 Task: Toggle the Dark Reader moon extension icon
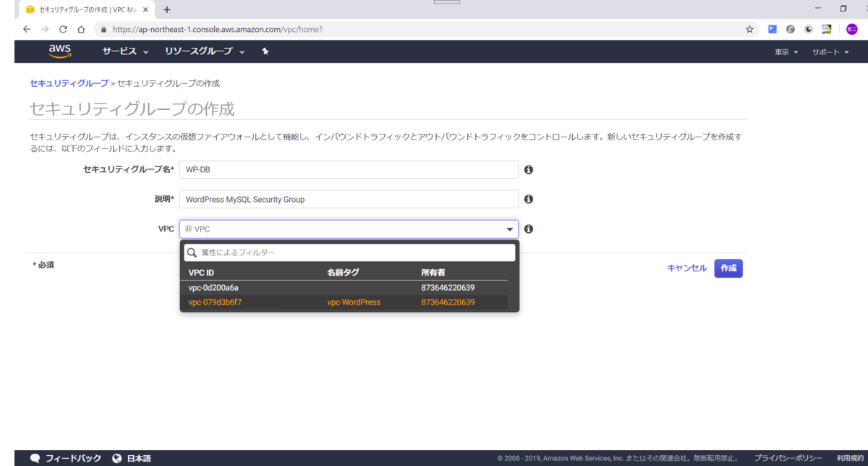pyautogui.click(x=809, y=29)
